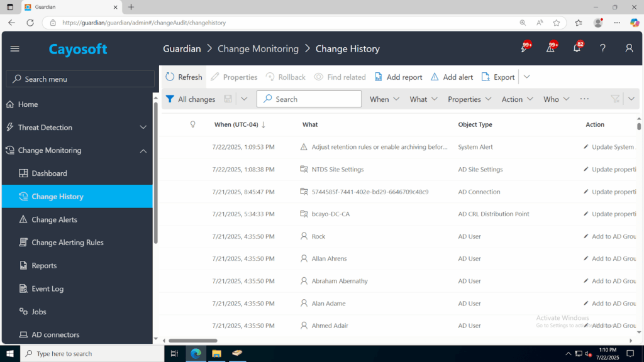The image size is (644, 362).
Task: Select the Abraham Abernathy row
Action: (x=397, y=281)
